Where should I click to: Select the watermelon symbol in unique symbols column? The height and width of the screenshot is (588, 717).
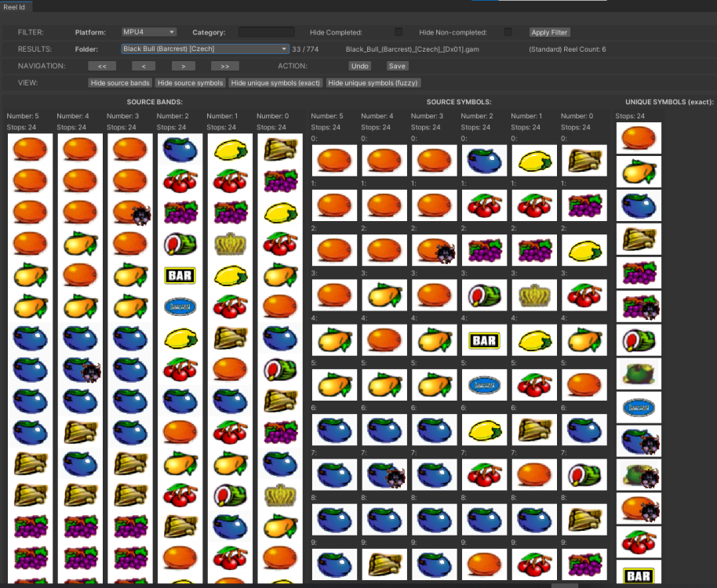click(638, 339)
